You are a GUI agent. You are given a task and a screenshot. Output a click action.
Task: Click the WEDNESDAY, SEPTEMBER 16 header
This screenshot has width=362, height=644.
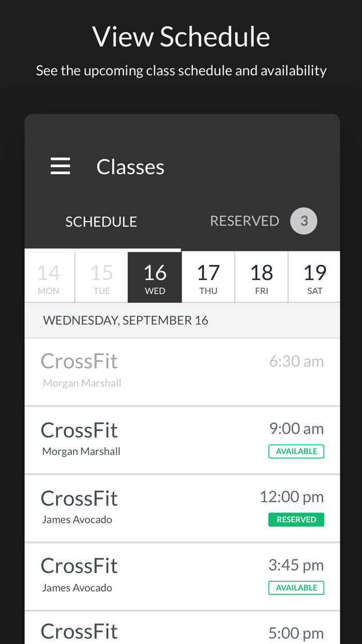[126, 320]
